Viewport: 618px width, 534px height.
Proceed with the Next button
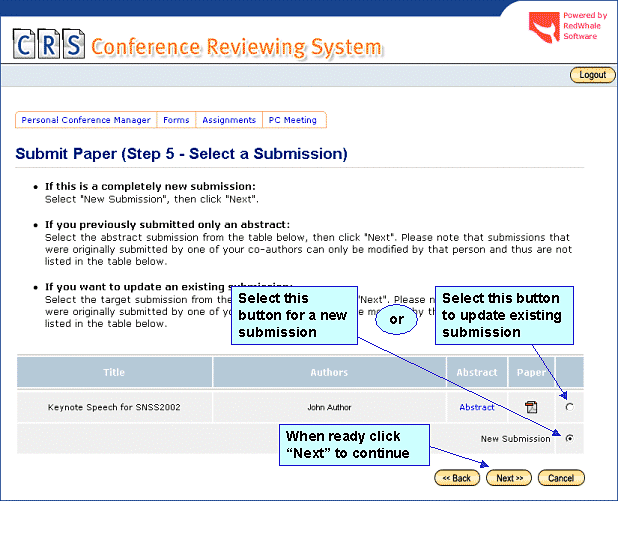(x=508, y=478)
